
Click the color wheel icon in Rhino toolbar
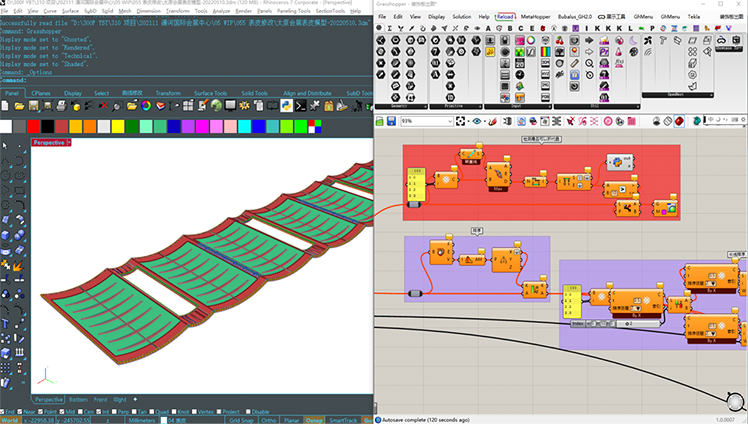point(146,105)
